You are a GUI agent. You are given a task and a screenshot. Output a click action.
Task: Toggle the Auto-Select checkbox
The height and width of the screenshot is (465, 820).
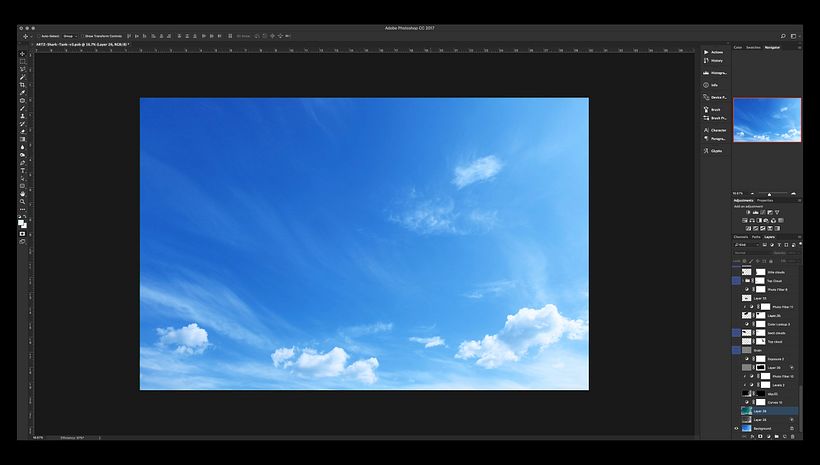pyautogui.click(x=39, y=36)
